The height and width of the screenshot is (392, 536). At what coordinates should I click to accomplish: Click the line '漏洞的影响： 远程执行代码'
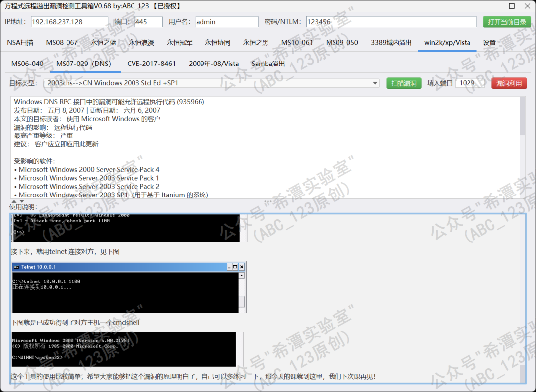tap(53, 127)
